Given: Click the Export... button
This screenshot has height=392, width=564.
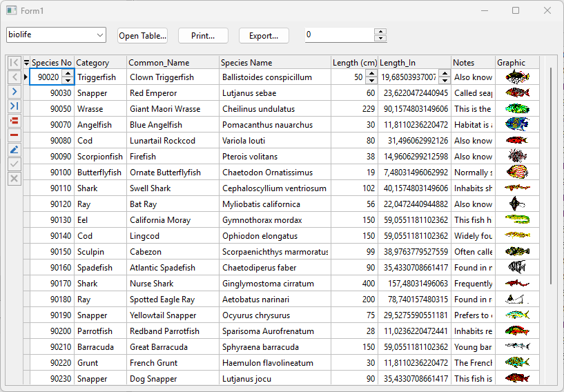Looking at the screenshot, I should click(x=264, y=36).
